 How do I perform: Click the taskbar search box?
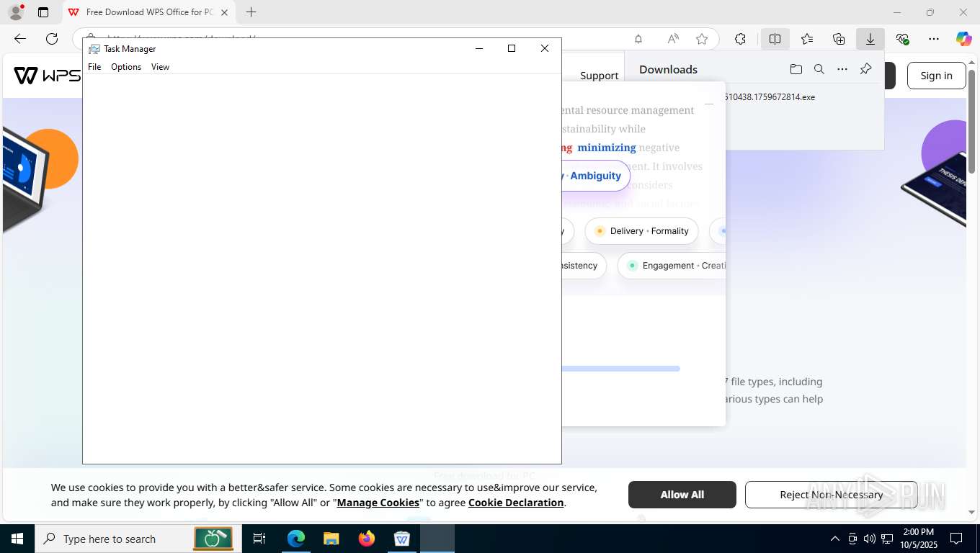137,539
